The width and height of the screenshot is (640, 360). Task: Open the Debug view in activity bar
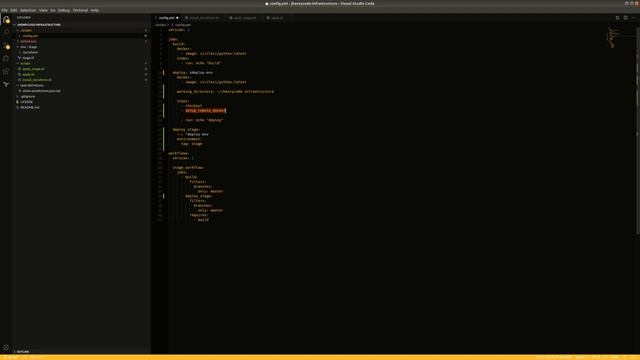6,58
